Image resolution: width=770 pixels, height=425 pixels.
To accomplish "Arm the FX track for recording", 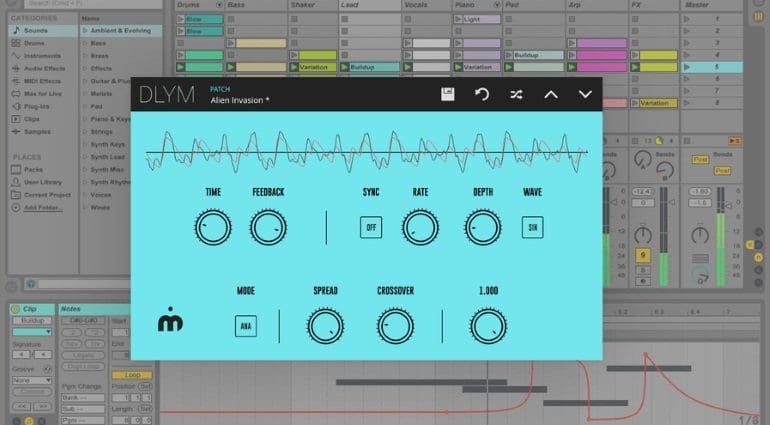I will (x=643, y=282).
